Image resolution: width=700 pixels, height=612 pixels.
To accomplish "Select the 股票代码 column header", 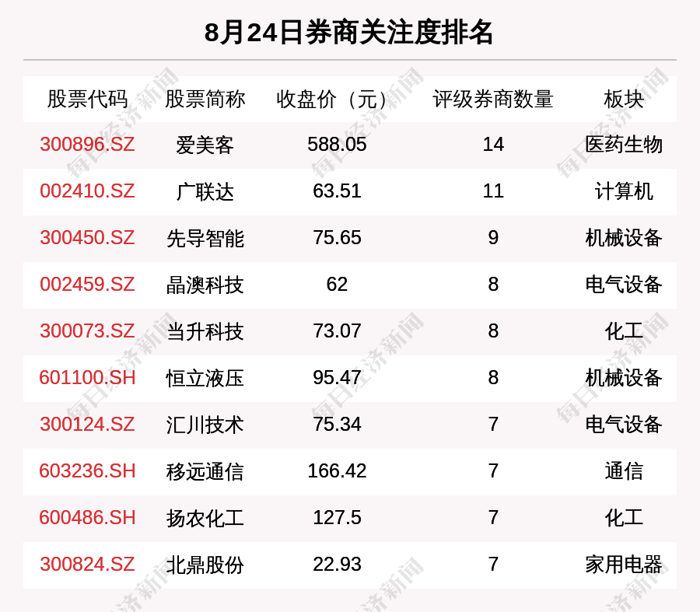I will coord(87,99).
